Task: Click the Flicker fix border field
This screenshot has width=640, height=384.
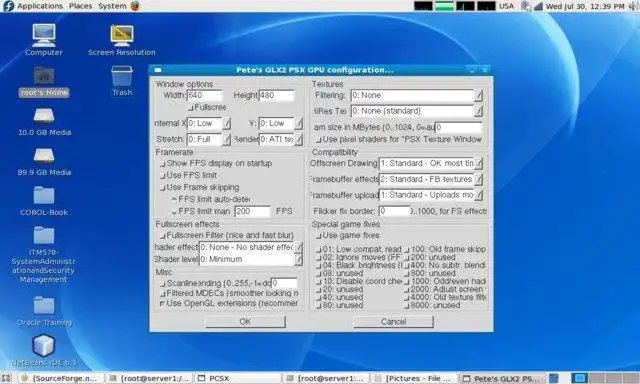Action: tap(394, 211)
